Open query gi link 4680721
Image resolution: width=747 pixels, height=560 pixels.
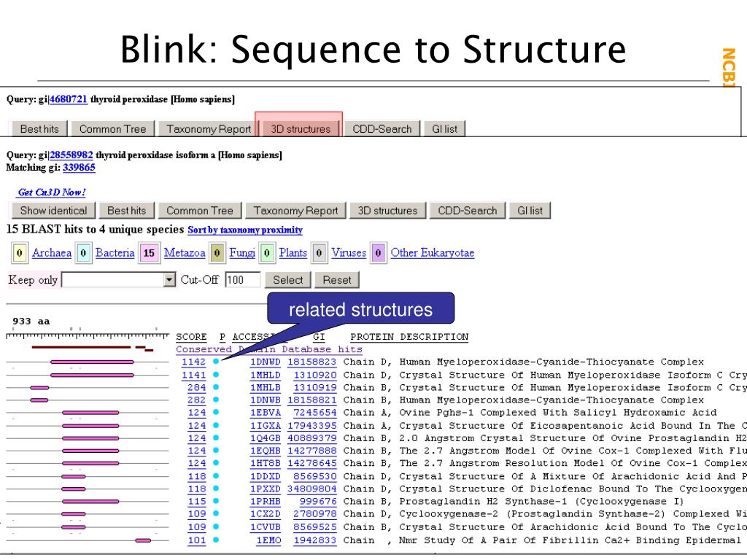[68, 99]
